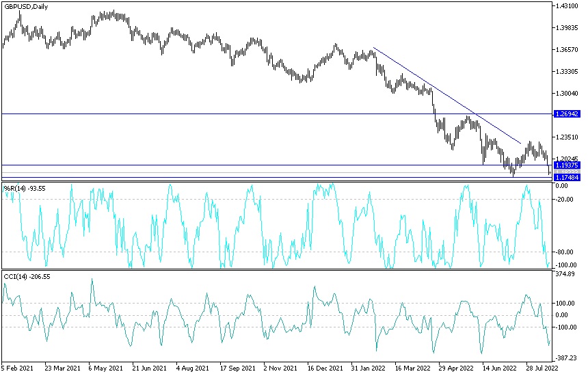Click the blue 1.26942 horizontal line price tag
The image size is (588, 376).
coord(567,113)
